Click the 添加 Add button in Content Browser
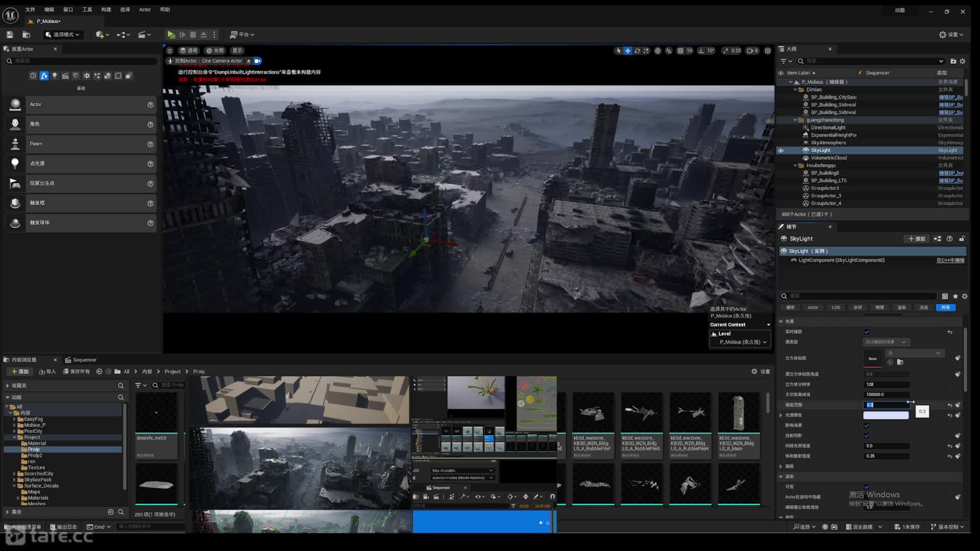This screenshot has height=551, width=980. 20,372
